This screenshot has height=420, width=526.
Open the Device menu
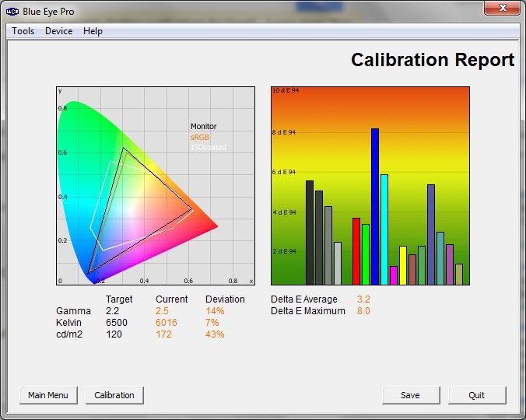[x=58, y=31]
